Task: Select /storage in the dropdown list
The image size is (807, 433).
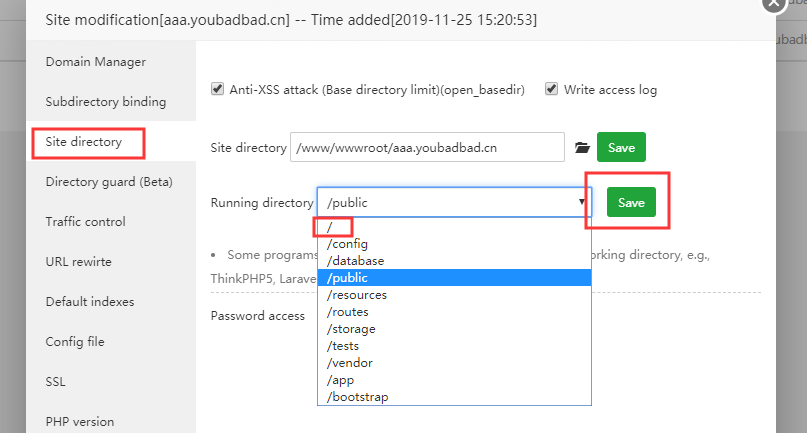Action: [x=350, y=329]
